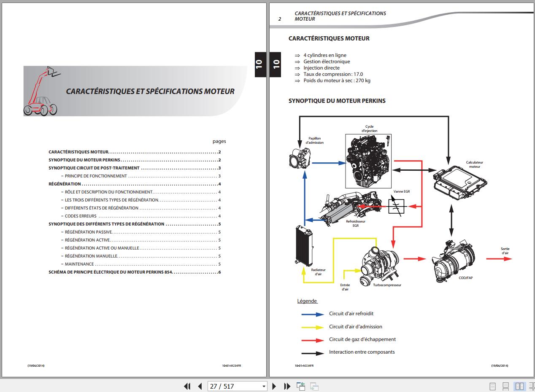Screen dimensions: 535x392
Task: Click the section tab 10 on right page
Action: point(276,64)
